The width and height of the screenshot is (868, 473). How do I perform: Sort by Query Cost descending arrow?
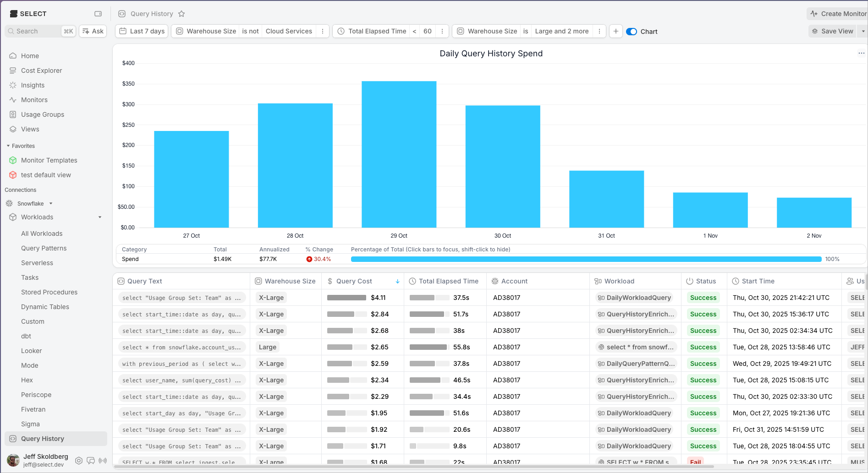tap(397, 281)
